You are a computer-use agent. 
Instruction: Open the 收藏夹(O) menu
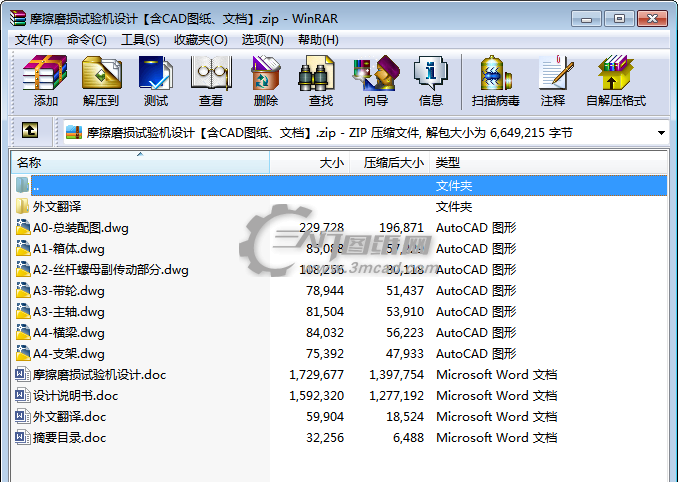click(x=200, y=40)
